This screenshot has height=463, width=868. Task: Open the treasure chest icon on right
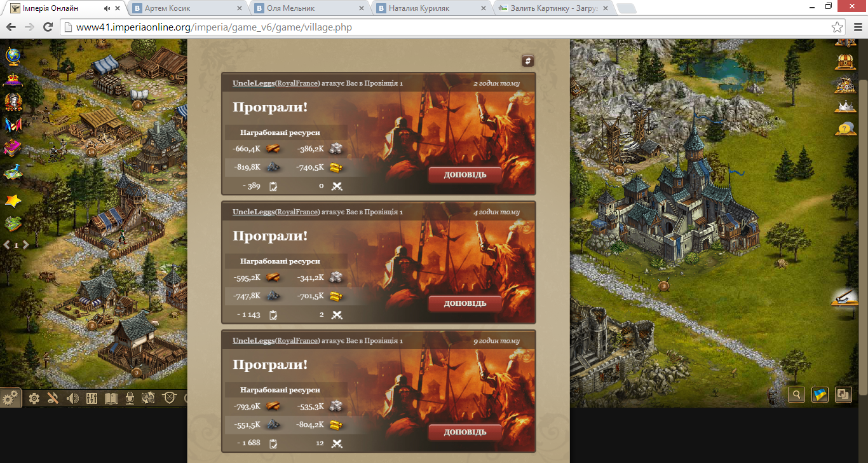pyautogui.click(x=844, y=61)
